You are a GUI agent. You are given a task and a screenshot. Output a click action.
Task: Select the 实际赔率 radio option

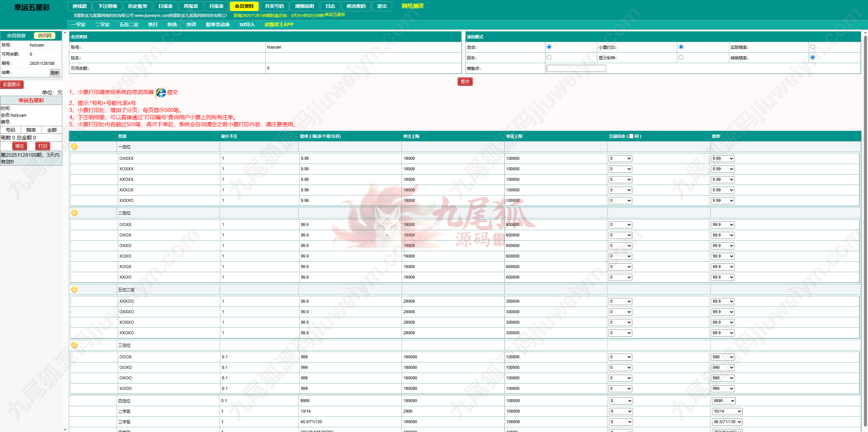point(812,47)
